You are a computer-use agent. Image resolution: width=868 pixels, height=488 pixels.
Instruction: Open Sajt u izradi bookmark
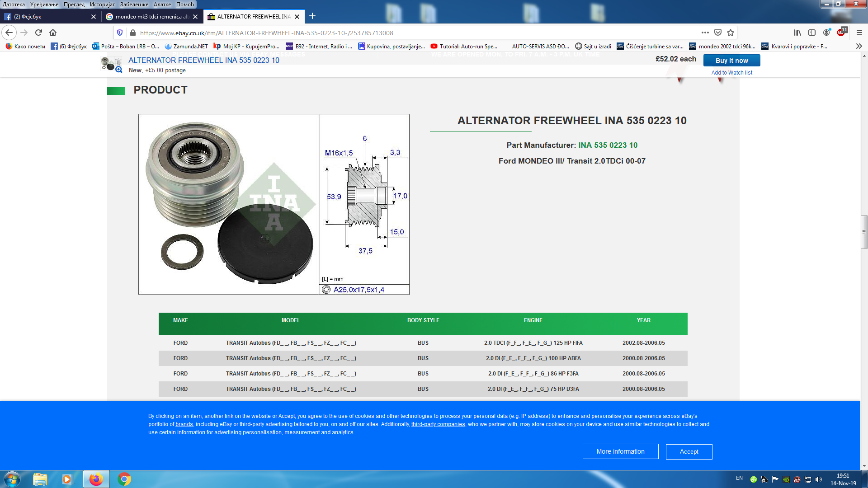593,46
